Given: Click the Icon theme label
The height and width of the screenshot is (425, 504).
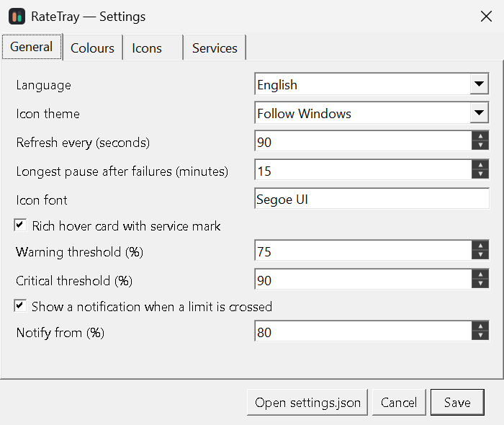Looking at the screenshot, I should (48, 114).
